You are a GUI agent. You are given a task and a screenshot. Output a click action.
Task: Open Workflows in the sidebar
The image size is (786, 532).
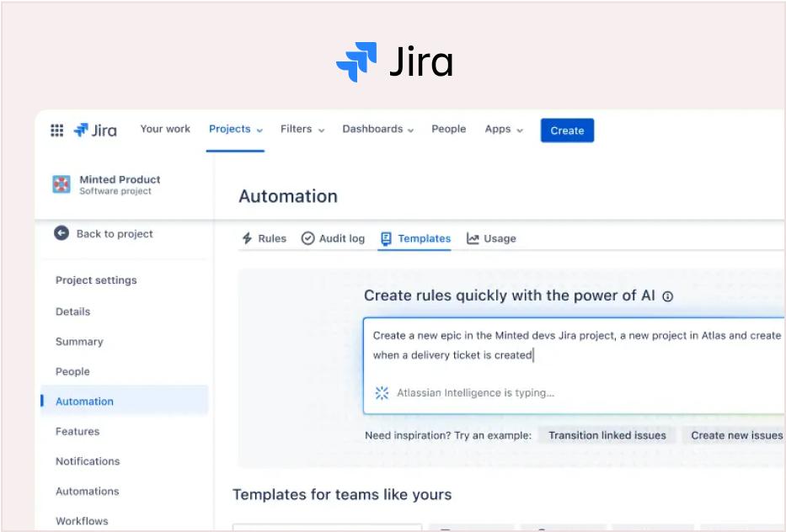[82, 521]
